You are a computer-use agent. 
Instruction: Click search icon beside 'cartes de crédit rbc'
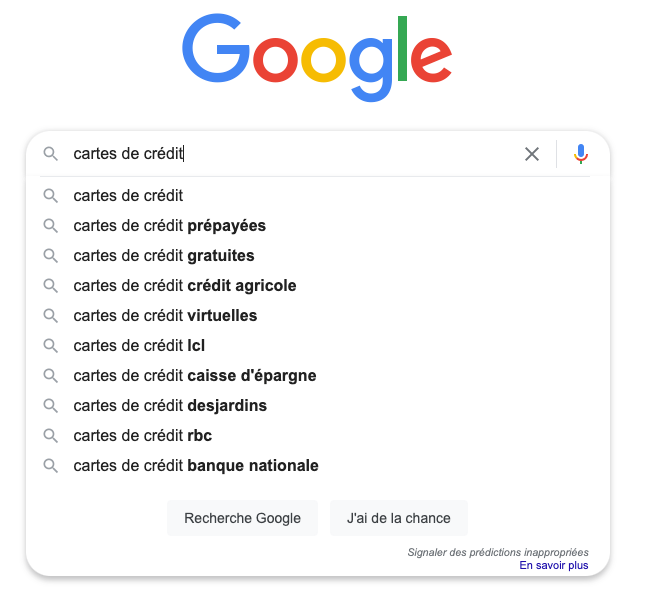[50, 436]
